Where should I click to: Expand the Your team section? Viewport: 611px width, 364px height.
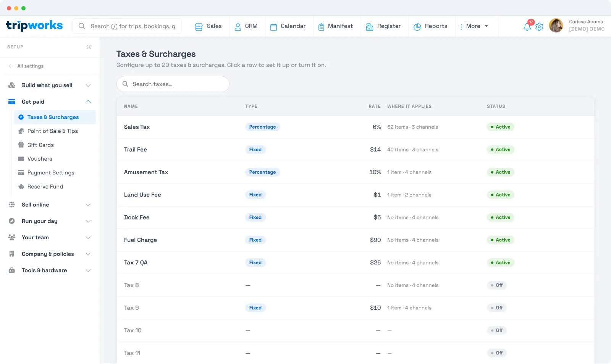pos(88,238)
